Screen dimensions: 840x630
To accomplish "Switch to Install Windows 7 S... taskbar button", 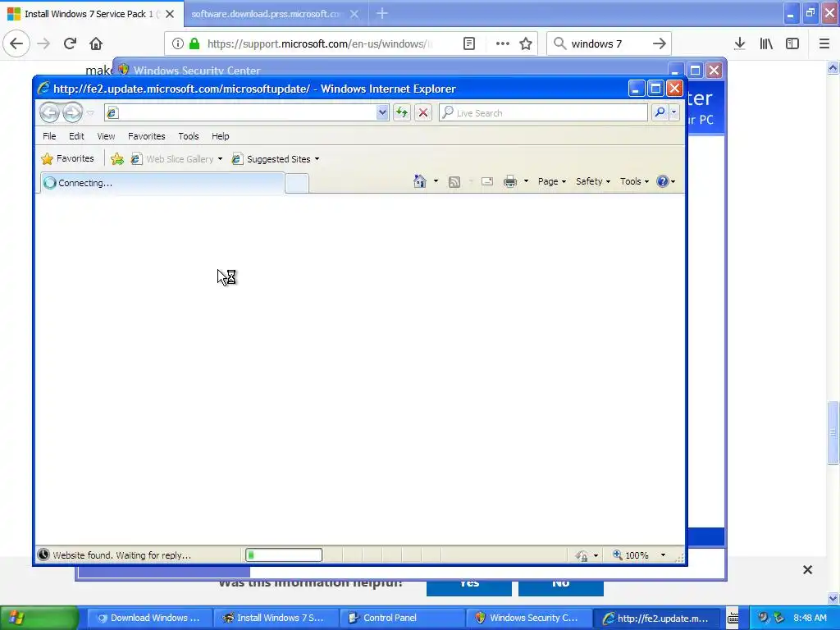I will (x=276, y=618).
